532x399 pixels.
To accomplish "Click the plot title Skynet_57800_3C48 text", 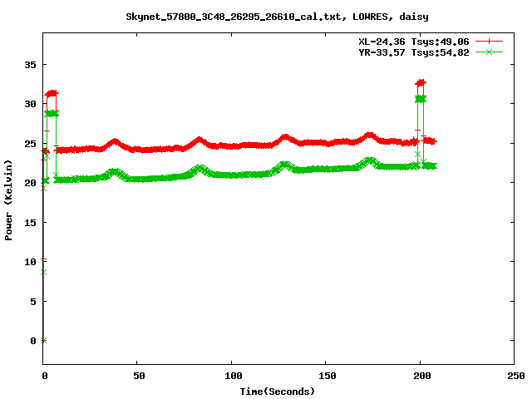I will (x=277, y=17).
